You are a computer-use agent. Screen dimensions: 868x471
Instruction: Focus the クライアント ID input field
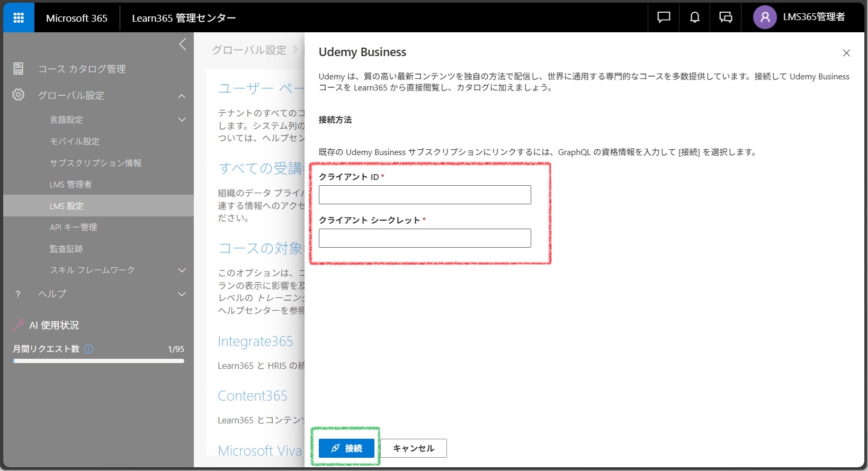coord(425,195)
